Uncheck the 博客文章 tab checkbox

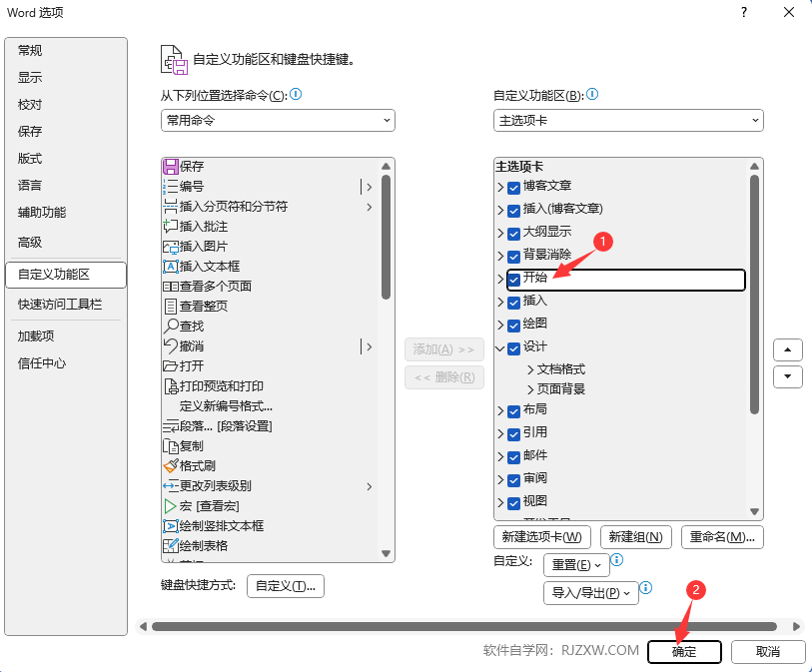tap(513, 188)
